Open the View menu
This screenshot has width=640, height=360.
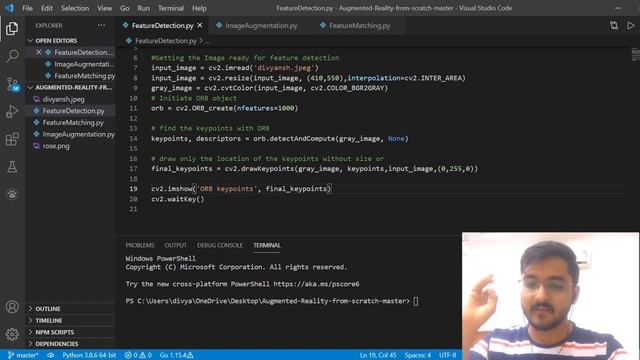(104, 8)
